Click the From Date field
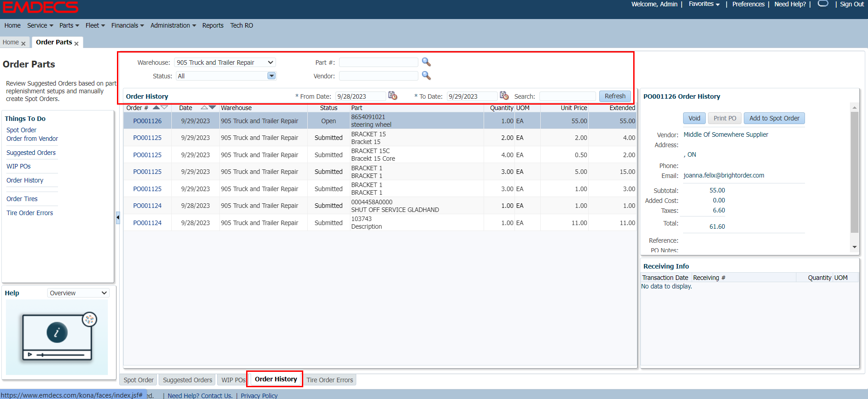Viewport: 868px width, 399px height. pyautogui.click(x=360, y=96)
